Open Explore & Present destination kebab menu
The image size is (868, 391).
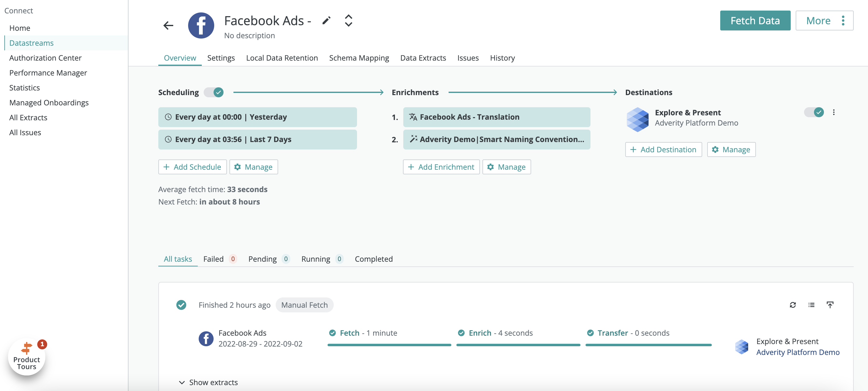[834, 112]
